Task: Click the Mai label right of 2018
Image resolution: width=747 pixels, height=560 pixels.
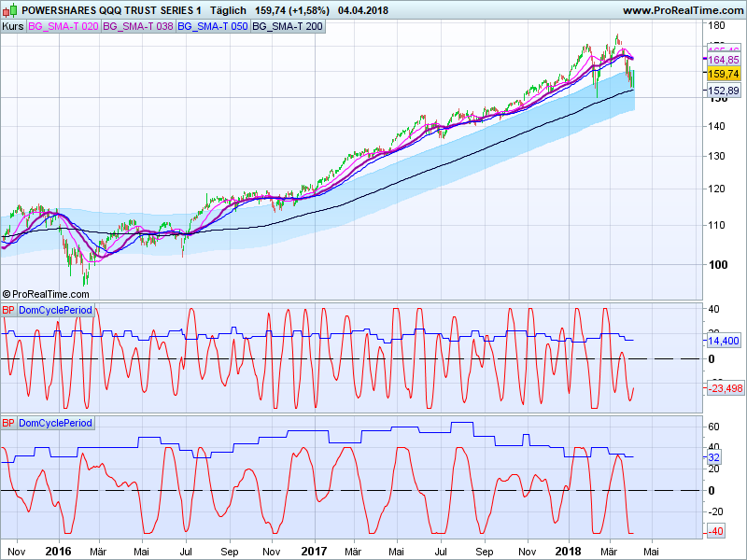Action: [x=651, y=552]
